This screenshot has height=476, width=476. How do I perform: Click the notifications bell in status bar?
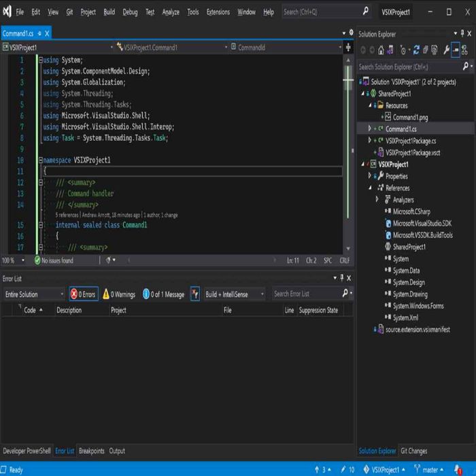pos(458,470)
